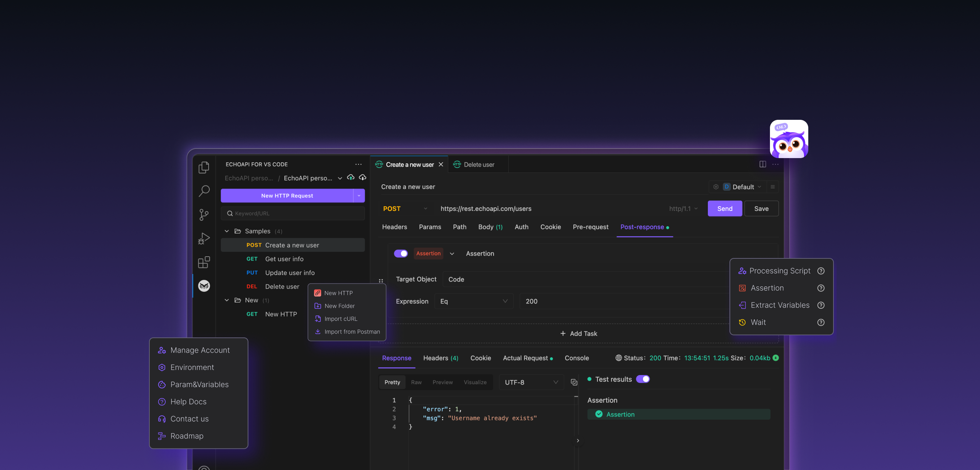Click the drag handle dots beside Target Object
This screenshot has width=980, height=470.
point(381,281)
